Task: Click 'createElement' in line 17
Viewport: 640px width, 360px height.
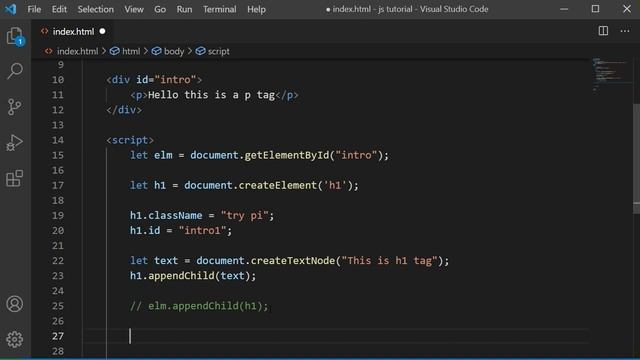Action: pyautogui.click(x=278, y=185)
